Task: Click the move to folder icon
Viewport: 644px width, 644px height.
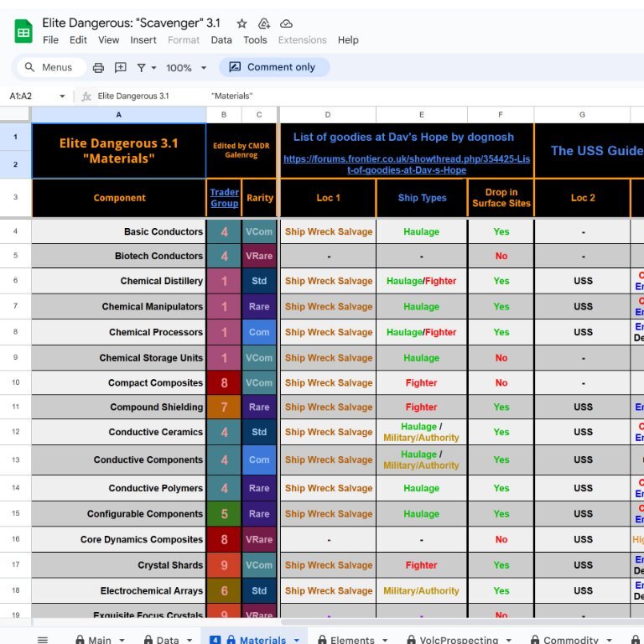Action: pos(264,23)
